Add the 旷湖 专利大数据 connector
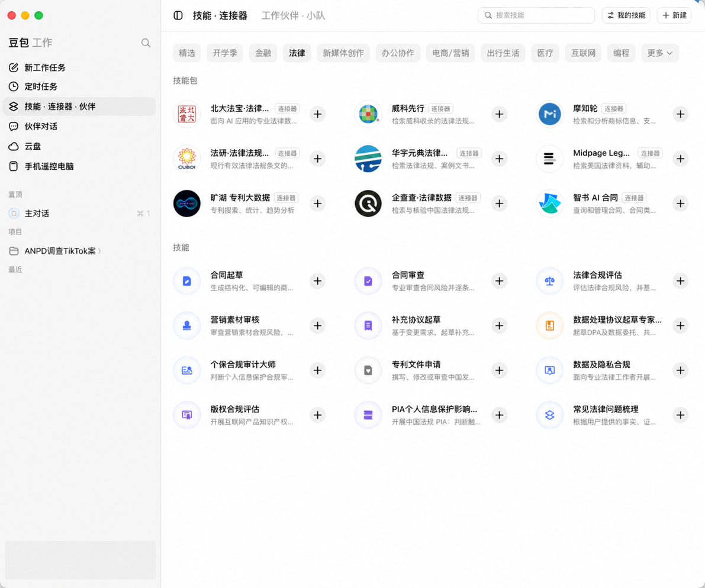 [317, 203]
